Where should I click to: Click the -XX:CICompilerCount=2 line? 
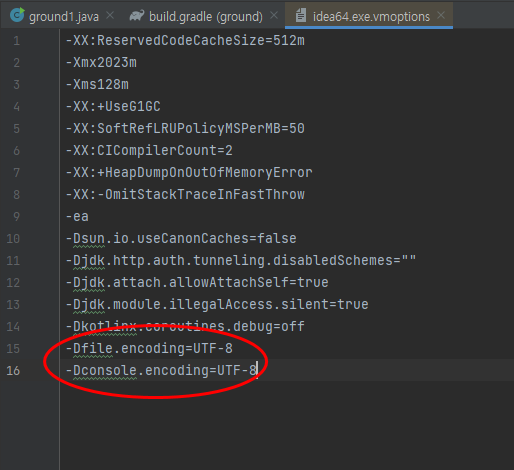point(149,151)
